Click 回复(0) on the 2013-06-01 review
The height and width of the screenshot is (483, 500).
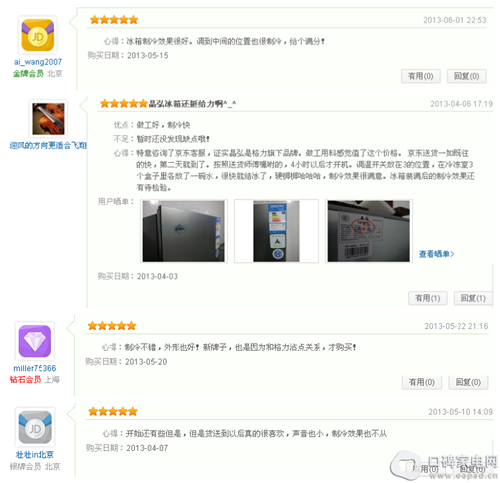click(466, 76)
